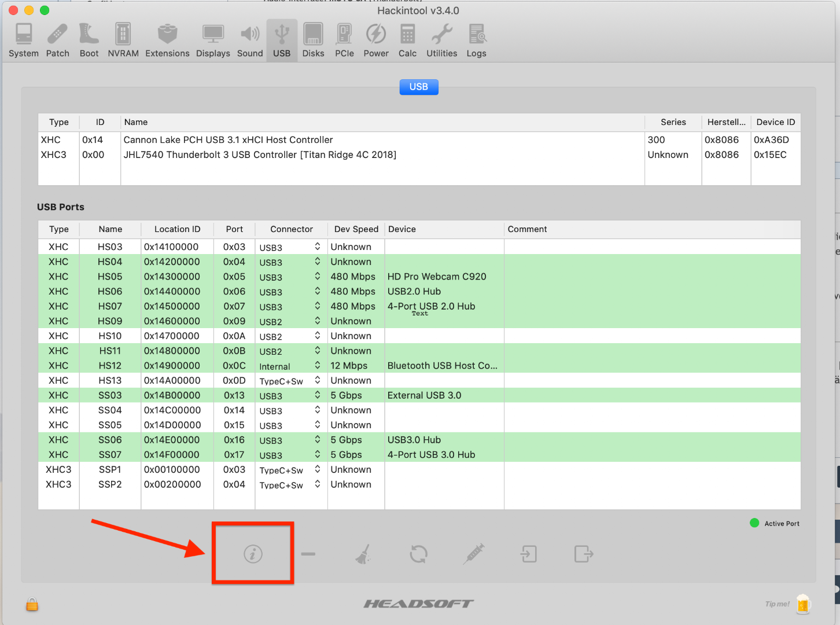Screen dimensions: 840x625
Task: Click the minus remove-port icon
Action: pos(308,554)
